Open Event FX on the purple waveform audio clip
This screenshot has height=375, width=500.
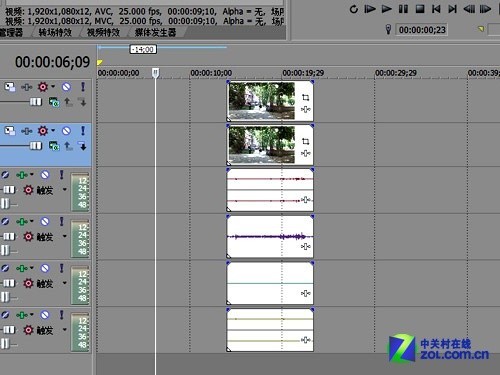click(306, 247)
